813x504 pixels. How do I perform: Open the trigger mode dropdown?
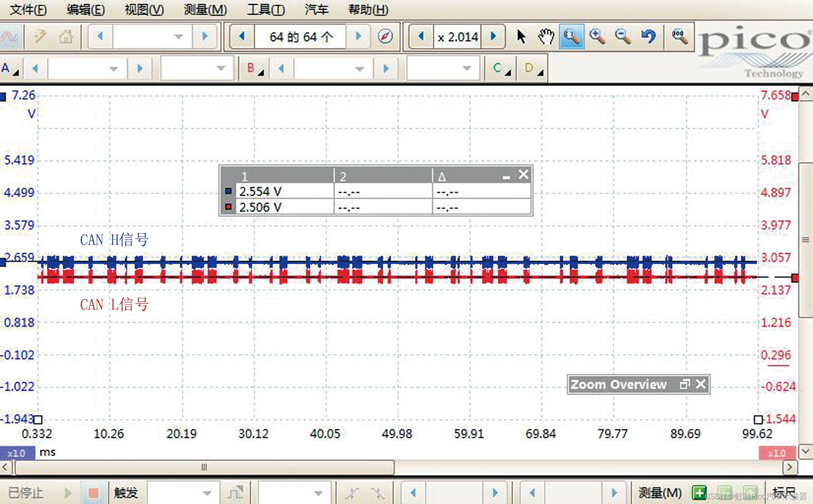click(207, 493)
